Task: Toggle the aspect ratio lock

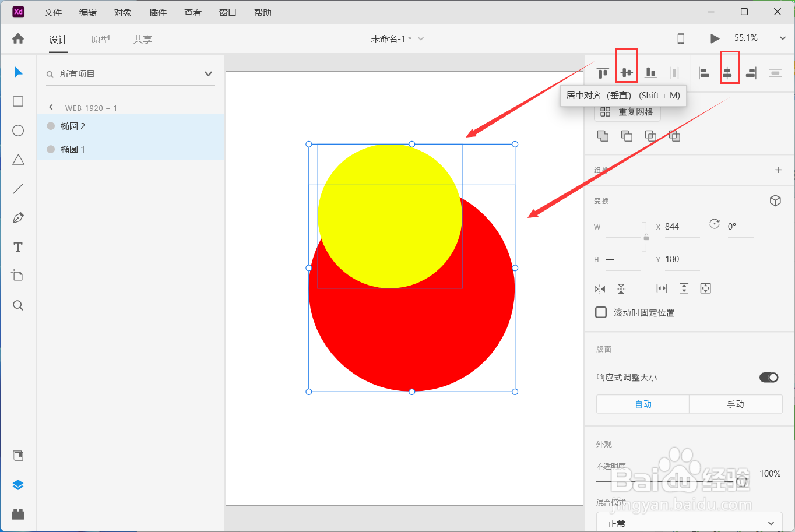Action: [646, 237]
